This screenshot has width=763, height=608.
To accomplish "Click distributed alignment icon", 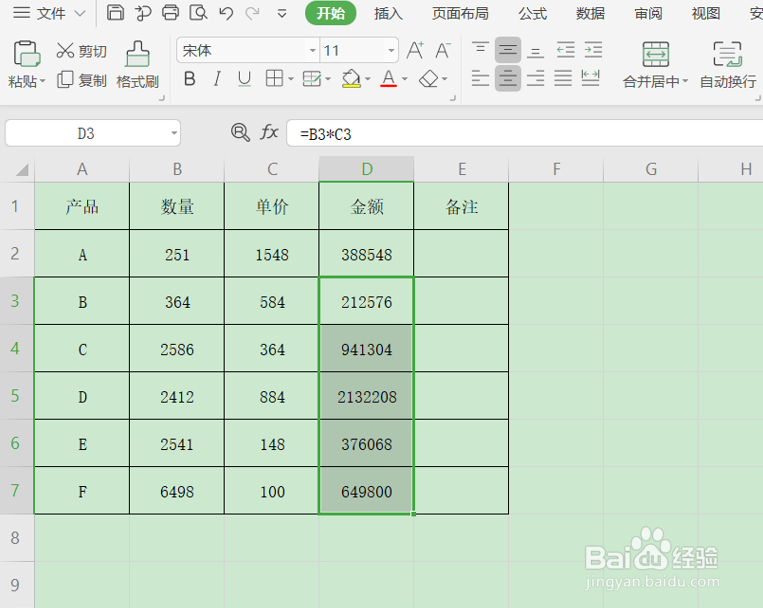I will pyautogui.click(x=590, y=78).
